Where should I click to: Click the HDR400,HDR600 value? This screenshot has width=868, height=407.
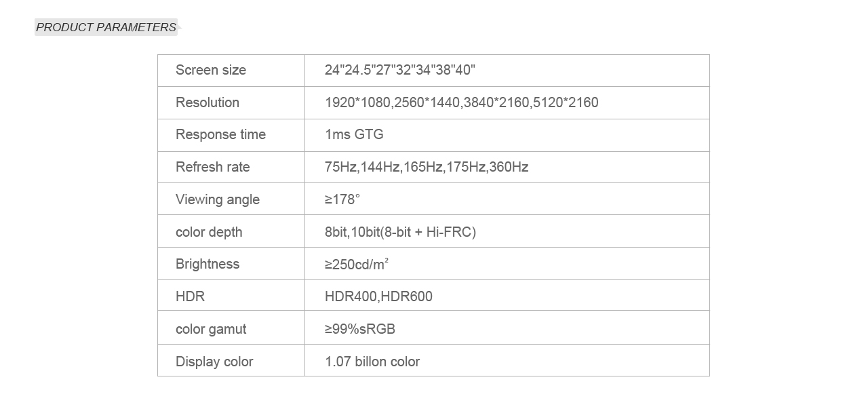point(378,296)
